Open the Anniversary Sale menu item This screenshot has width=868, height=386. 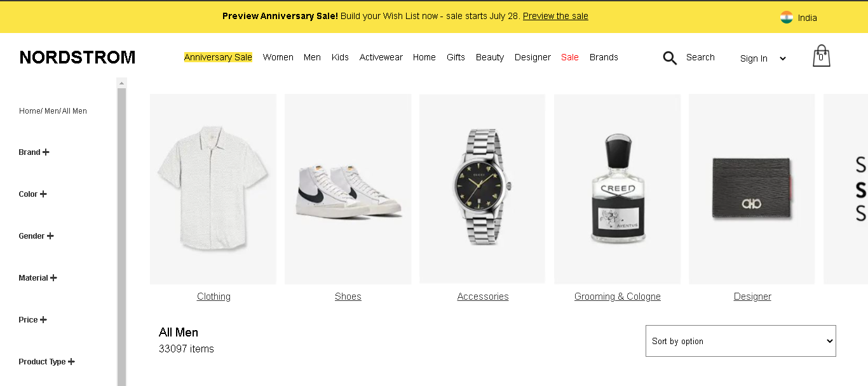tap(218, 57)
